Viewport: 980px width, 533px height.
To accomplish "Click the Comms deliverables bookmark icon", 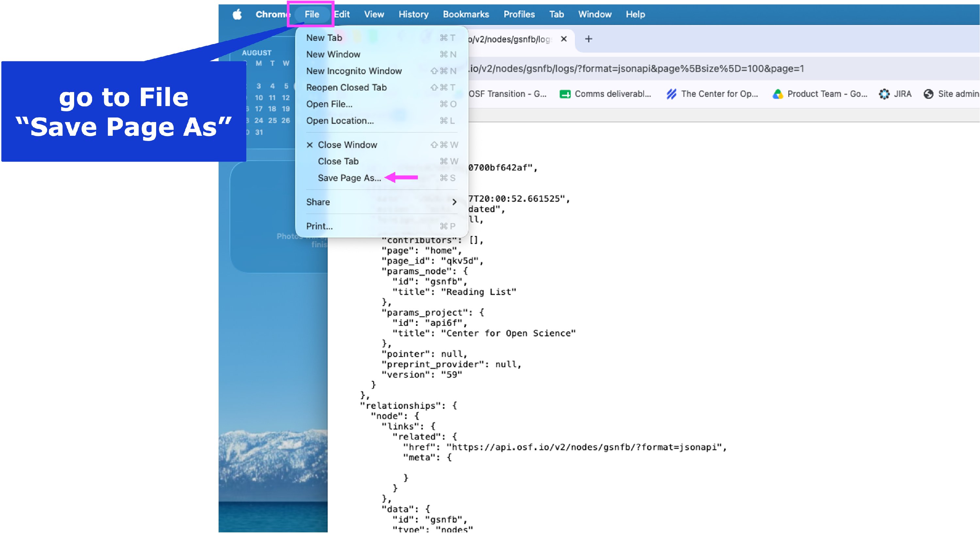I will (x=565, y=94).
